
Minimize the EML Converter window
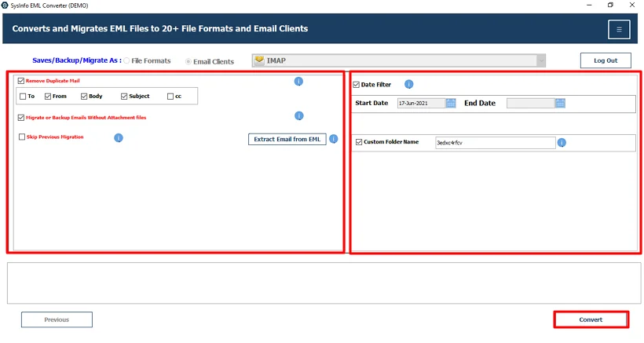click(x=589, y=5)
